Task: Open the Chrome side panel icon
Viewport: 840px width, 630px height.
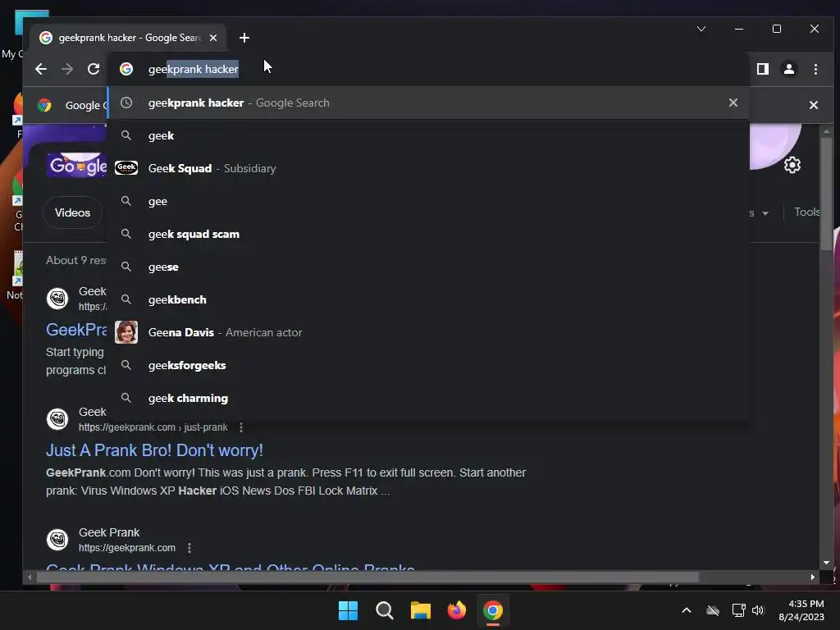Action: [763, 69]
